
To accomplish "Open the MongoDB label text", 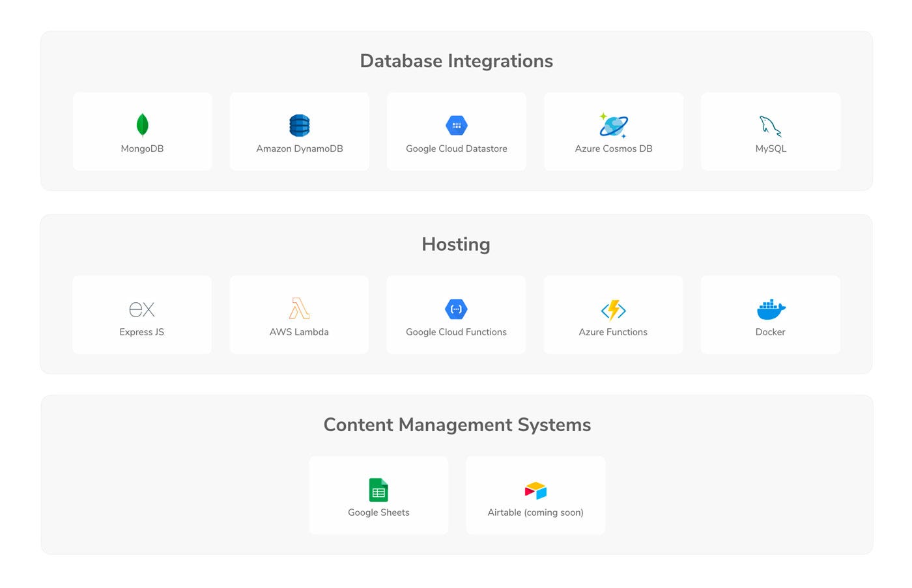I will tap(142, 148).
